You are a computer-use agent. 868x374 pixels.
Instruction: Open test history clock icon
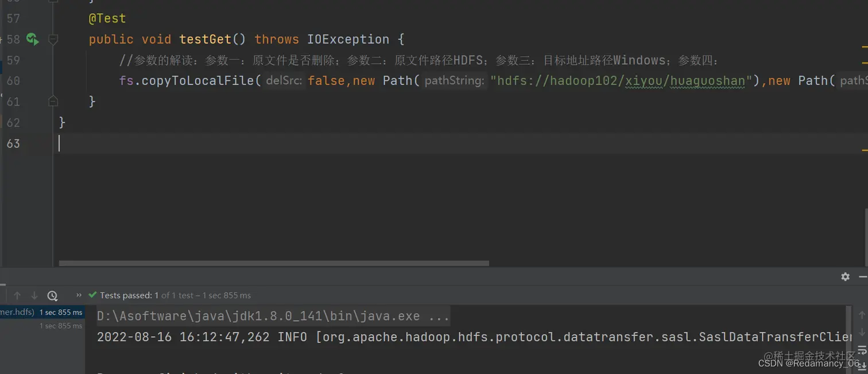(52, 295)
